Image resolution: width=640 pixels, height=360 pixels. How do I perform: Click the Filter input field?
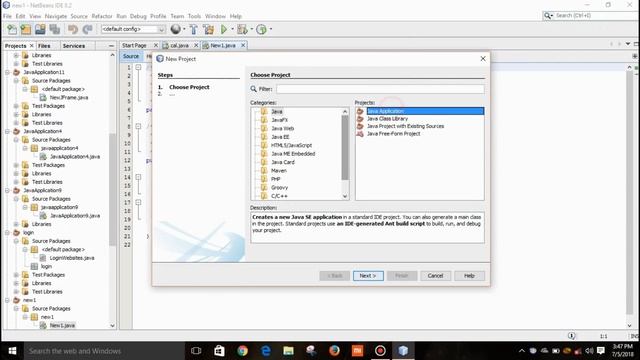point(380,89)
